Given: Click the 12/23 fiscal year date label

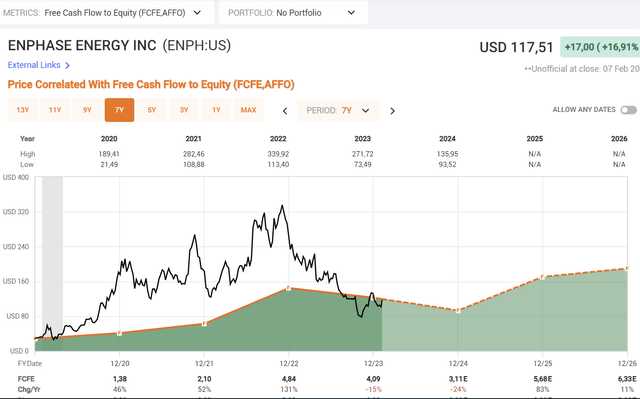Looking at the screenshot, I should point(373,363).
